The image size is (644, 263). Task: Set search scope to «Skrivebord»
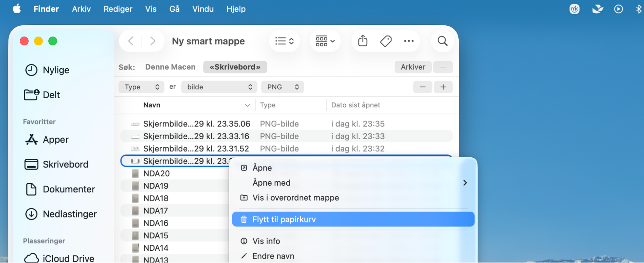(235, 67)
